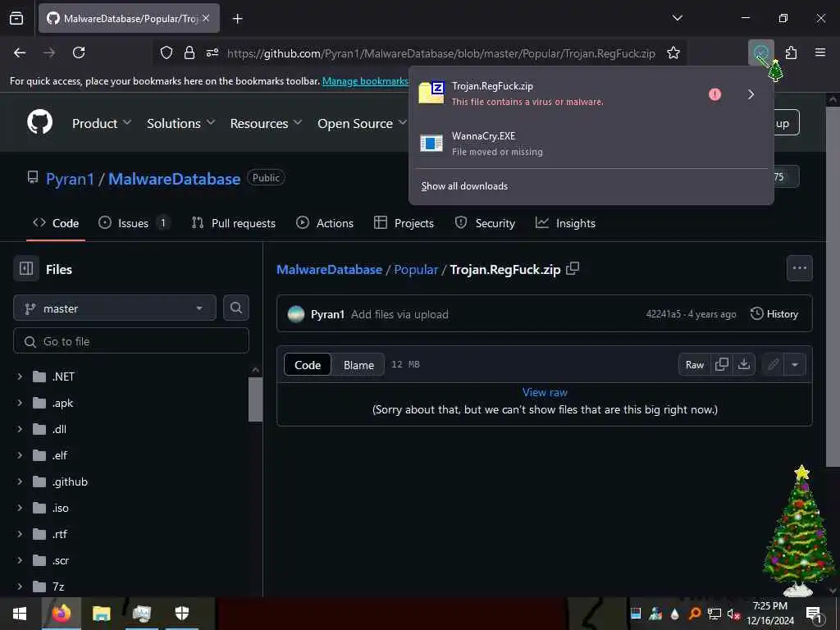Open the Insights tab
This screenshot has width=840, height=630.
[x=565, y=223]
